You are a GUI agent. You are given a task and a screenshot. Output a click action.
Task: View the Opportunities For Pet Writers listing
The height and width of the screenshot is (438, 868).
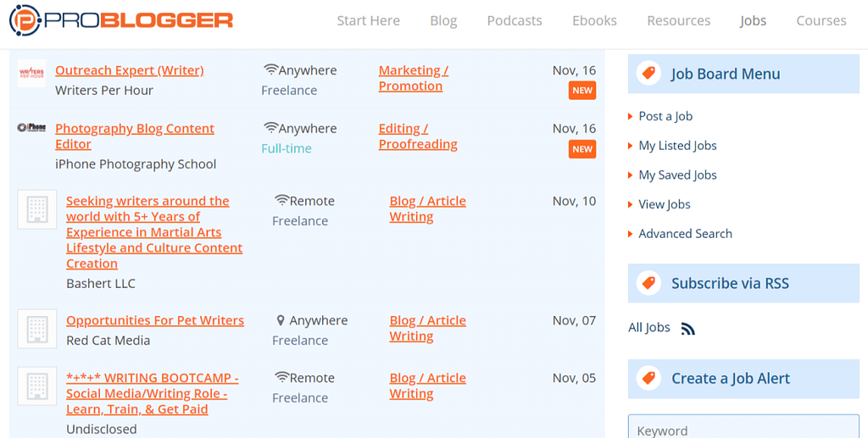pyautogui.click(x=155, y=320)
